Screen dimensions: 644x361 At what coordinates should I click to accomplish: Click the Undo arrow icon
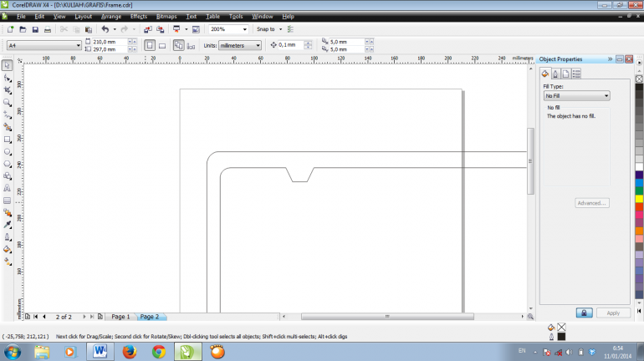click(105, 29)
